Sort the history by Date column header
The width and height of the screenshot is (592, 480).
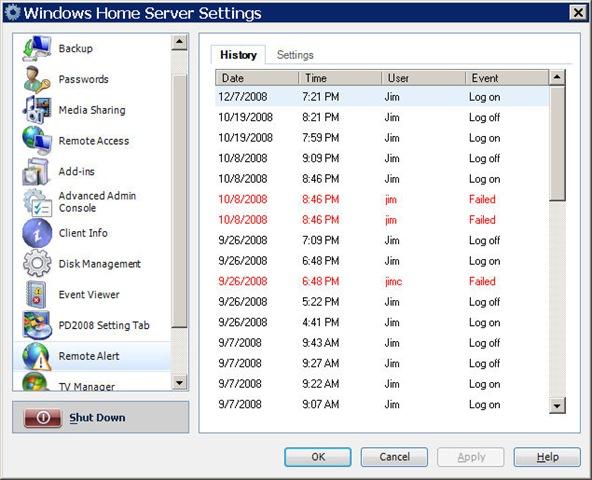click(257, 78)
